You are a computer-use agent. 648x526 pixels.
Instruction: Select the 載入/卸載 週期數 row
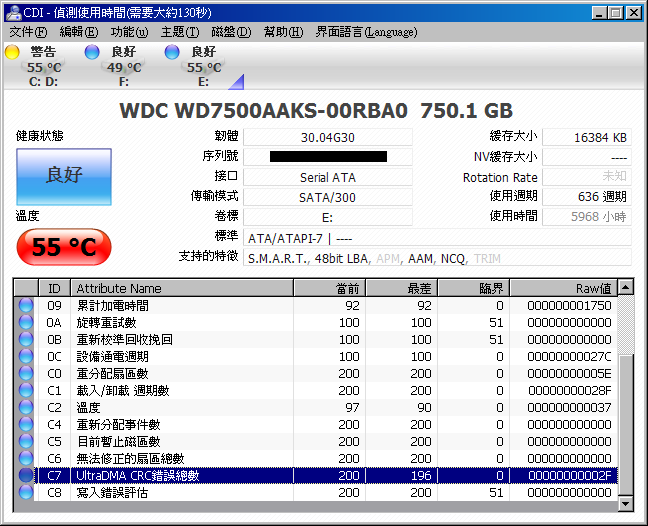point(316,390)
